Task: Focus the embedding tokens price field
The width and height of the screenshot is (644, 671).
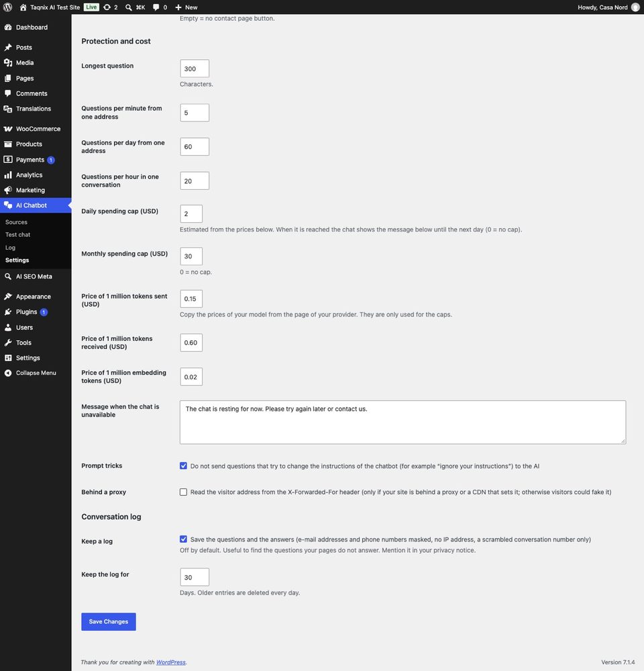Action: click(191, 377)
